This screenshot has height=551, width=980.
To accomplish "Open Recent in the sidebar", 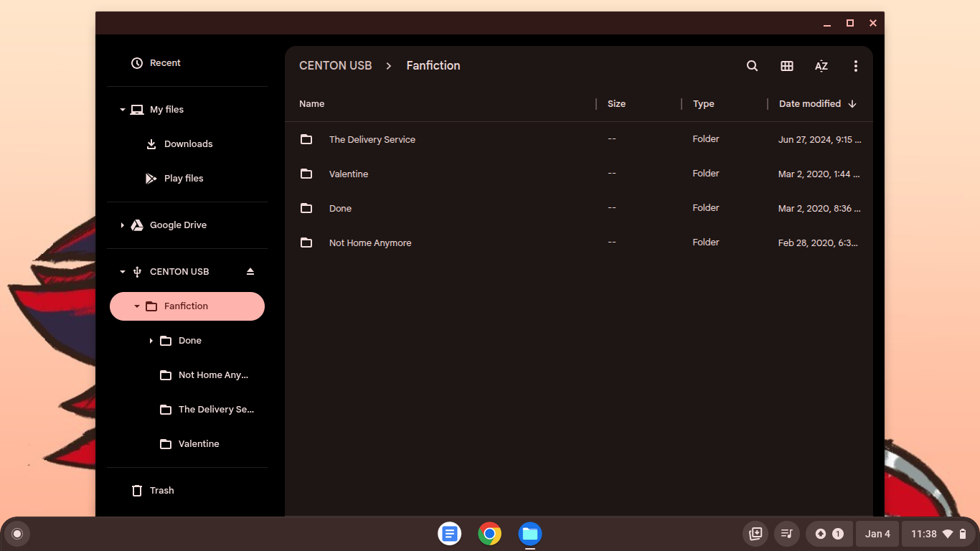I will coord(165,63).
